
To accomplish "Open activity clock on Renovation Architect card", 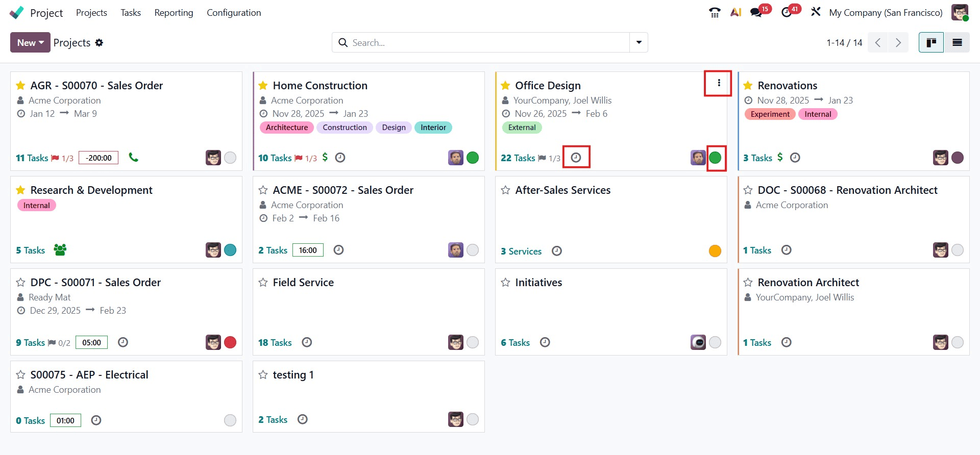I will click(x=787, y=342).
